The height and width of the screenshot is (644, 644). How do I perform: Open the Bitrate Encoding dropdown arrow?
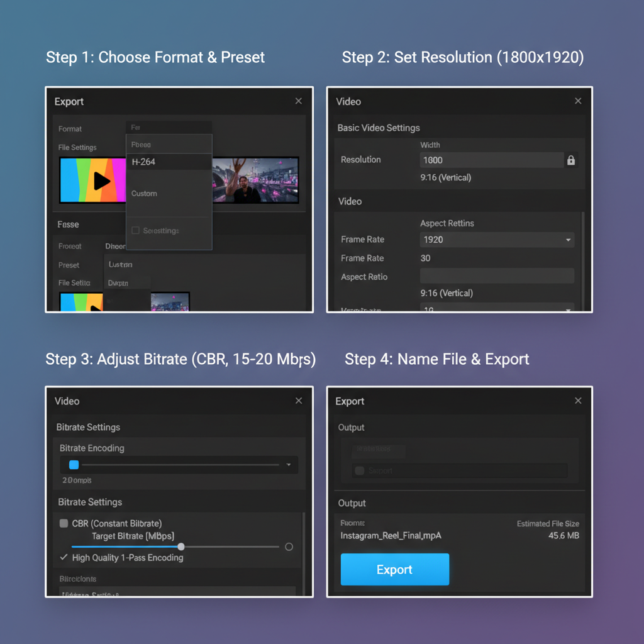coord(289,465)
